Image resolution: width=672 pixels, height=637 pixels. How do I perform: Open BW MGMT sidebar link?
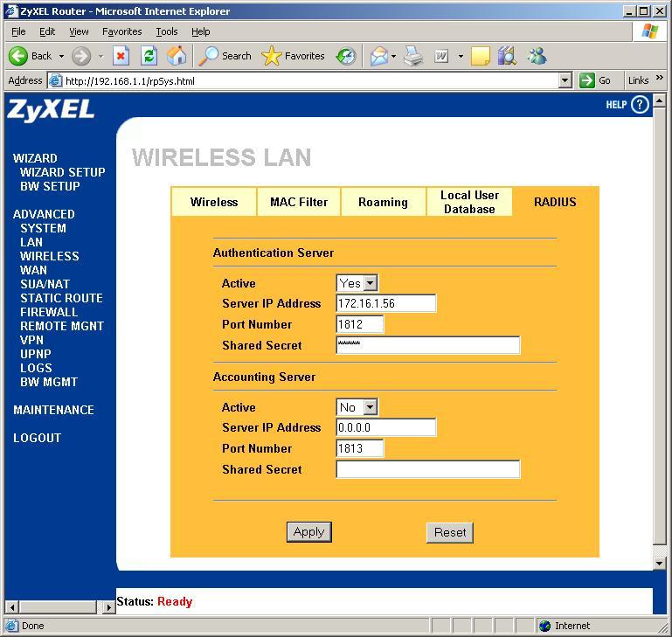click(x=49, y=382)
